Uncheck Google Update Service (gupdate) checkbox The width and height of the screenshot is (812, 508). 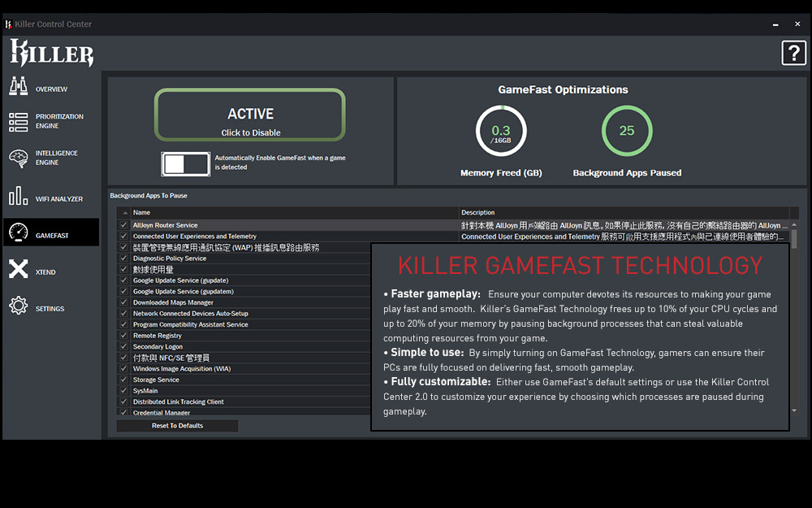(123, 280)
